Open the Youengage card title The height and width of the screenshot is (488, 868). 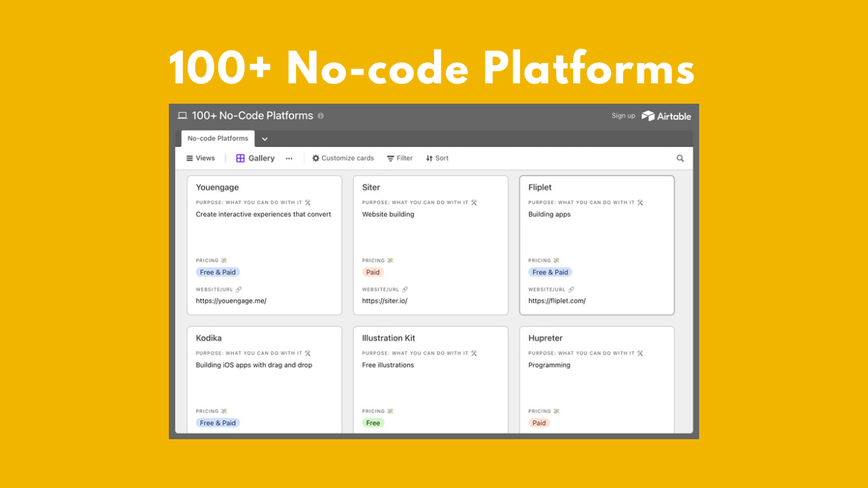218,188
